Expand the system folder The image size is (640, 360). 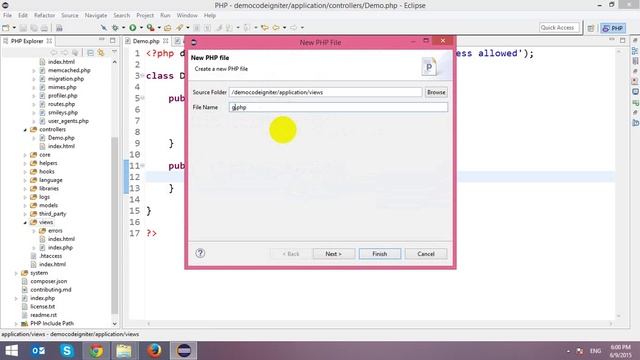(x=16, y=273)
